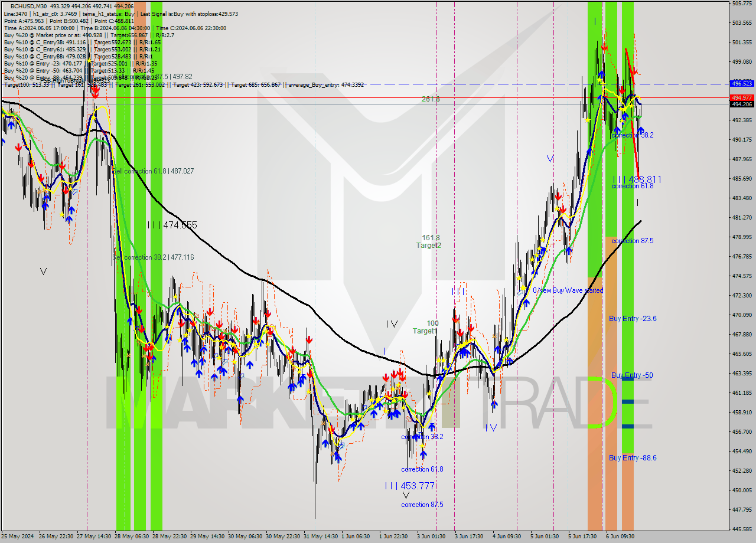Screen dimensions: 756x543
Task: Click 'correction 38.2' label above 488.811
Action: click(633, 135)
